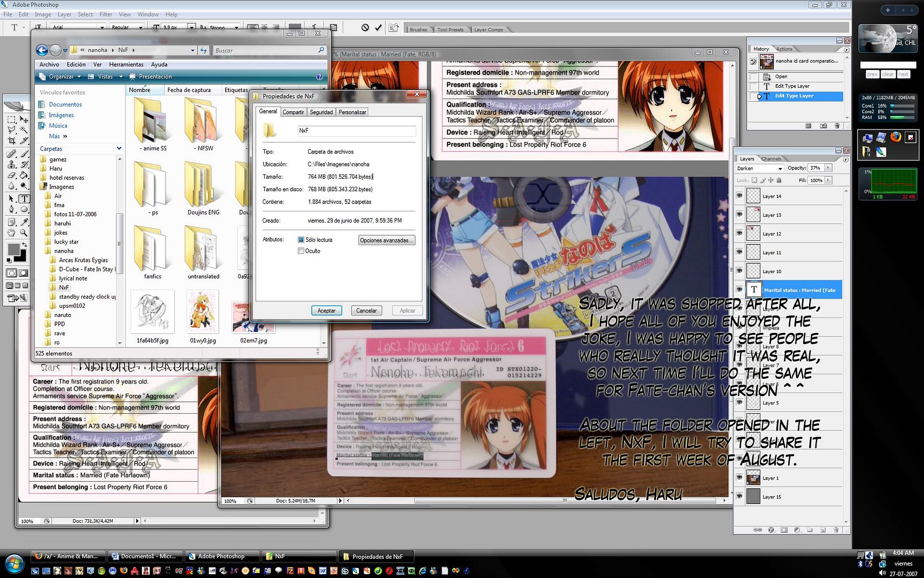Click the Cancelar button

click(366, 310)
